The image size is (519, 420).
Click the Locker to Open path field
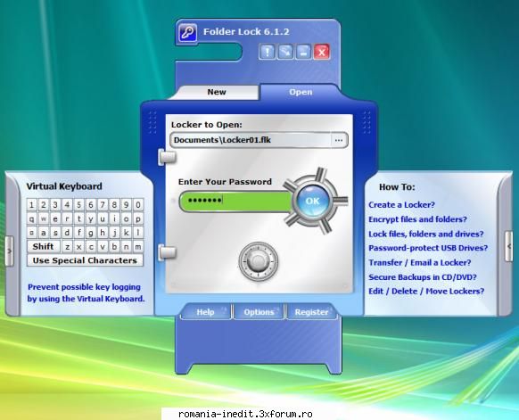[x=251, y=140]
